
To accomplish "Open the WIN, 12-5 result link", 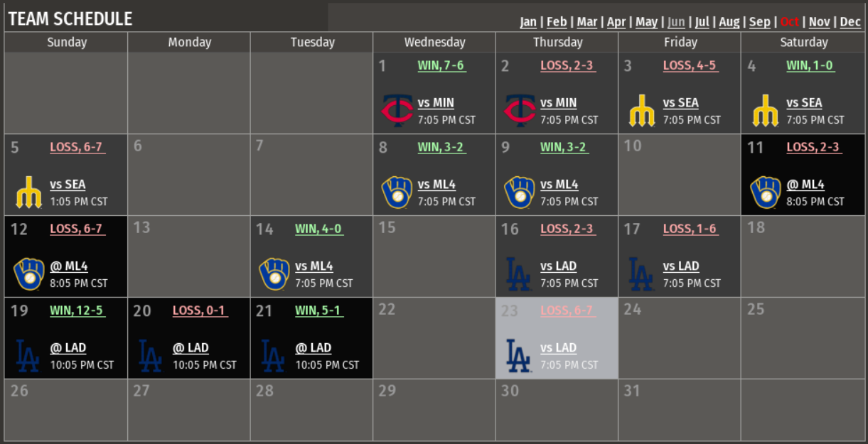I will point(77,310).
